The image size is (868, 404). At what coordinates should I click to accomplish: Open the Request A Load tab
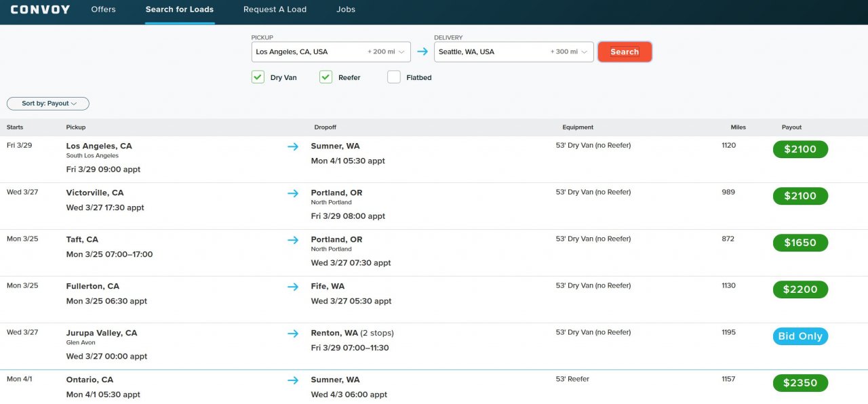pyautogui.click(x=275, y=9)
